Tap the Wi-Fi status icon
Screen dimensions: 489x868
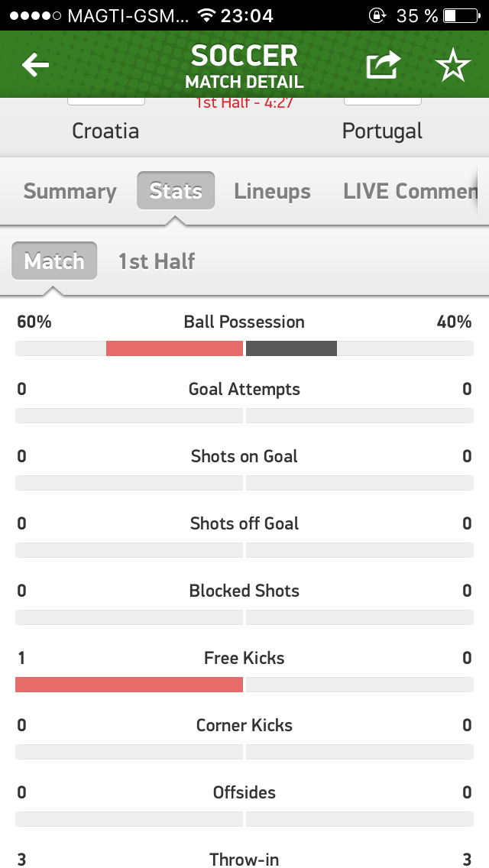click(206, 15)
